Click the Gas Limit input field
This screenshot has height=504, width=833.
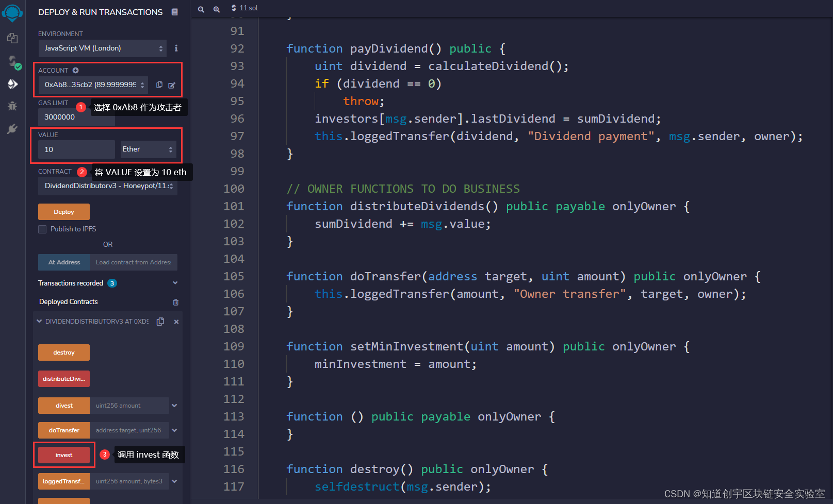pyautogui.click(x=76, y=117)
